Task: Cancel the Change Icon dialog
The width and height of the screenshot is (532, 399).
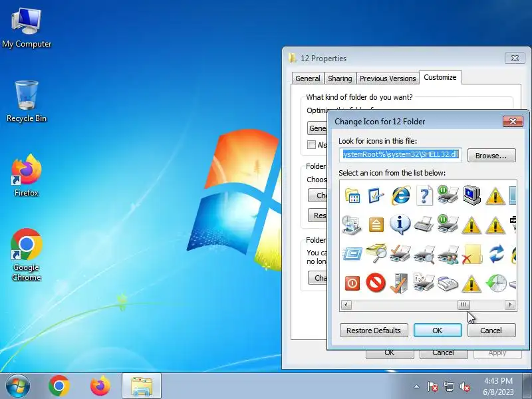Action: pyautogui.click(x=491, y=330)
